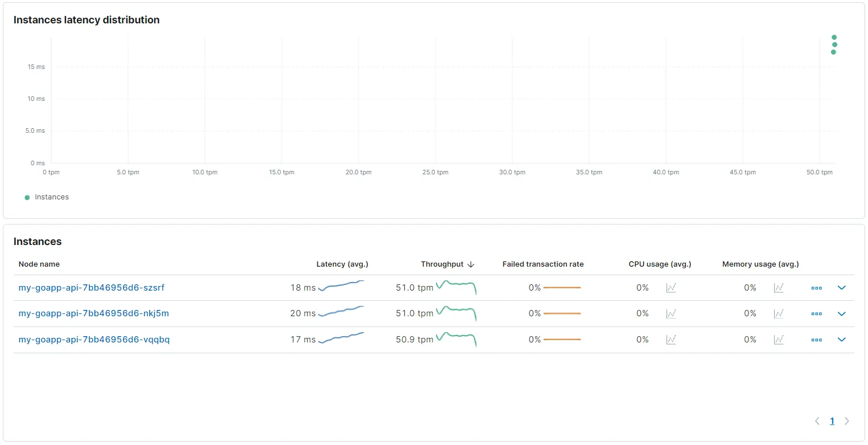Expand details for the szsrf instance row

[842, 288]
